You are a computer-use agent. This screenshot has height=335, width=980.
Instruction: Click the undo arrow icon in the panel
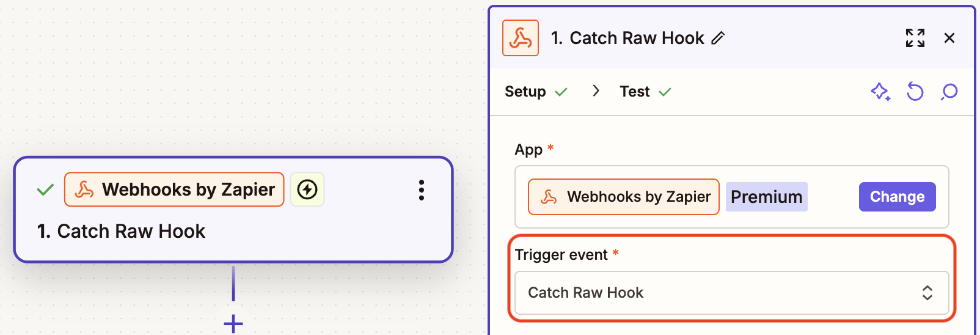coord(915,92)
